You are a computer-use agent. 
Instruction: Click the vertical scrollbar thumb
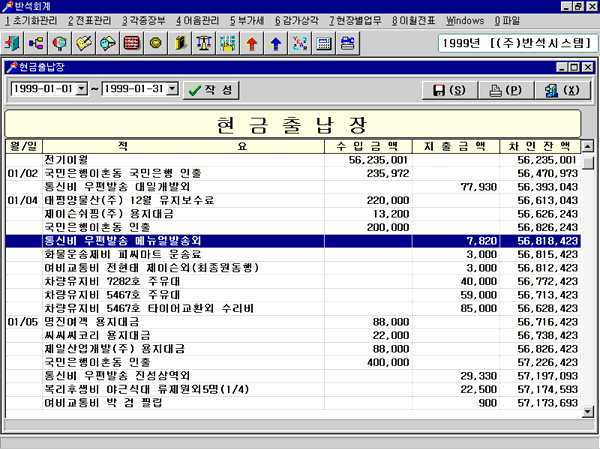(x=587, y=163)
